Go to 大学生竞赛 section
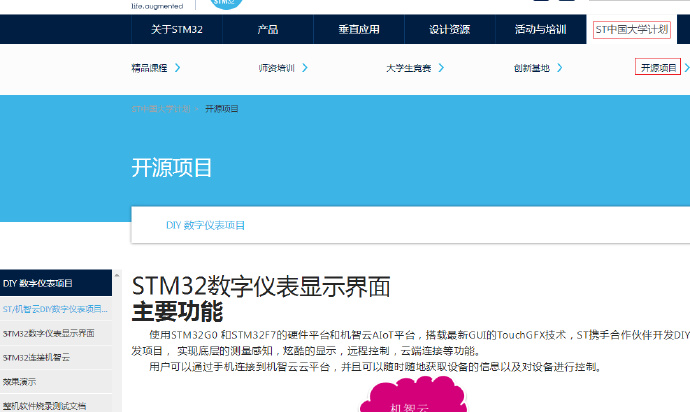This screenshot has height=412, width=690. point(408,68)
